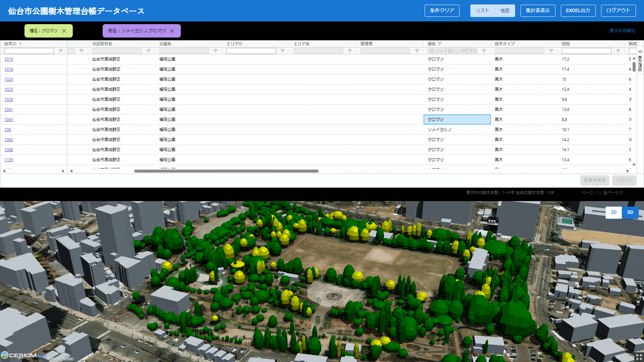This screenshot has width=644, height=362.
Task: Open filter funnel for 管理者 column
Action: coord(417,51)
